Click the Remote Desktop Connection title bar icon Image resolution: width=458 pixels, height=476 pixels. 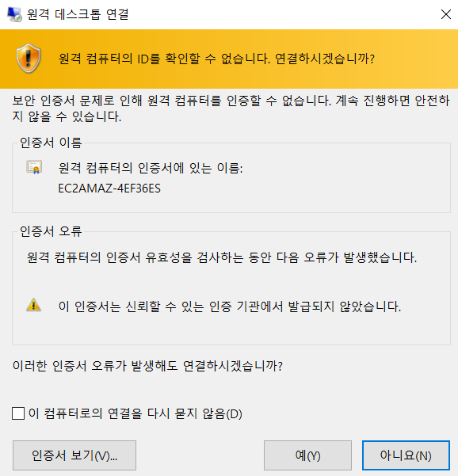tap(14, 14)
